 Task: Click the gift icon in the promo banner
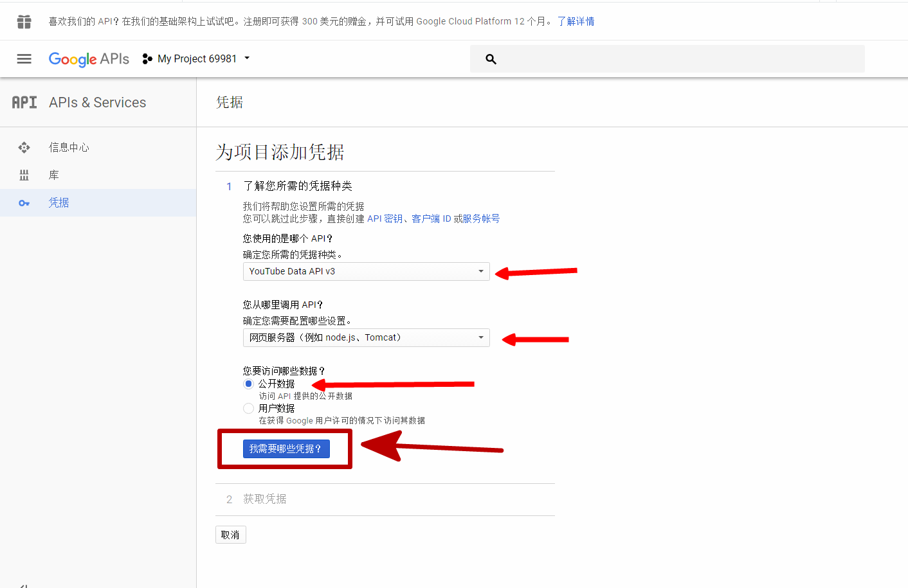tap(24, 22)
